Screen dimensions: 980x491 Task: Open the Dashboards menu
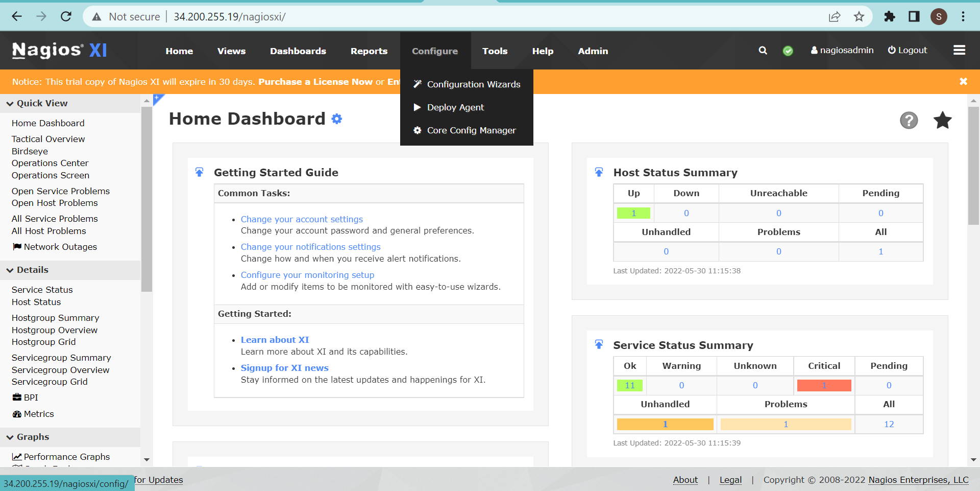click(x=298, y=51)
